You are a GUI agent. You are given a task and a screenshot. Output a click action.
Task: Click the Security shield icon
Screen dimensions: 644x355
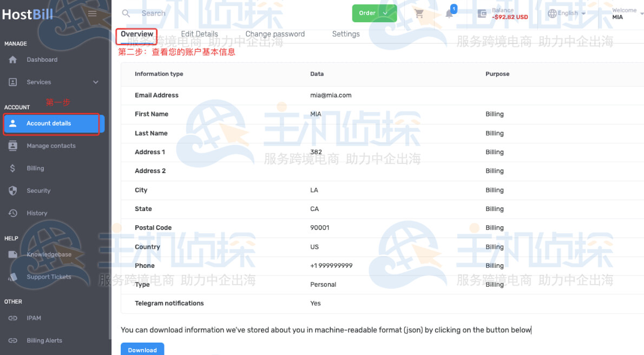pos(14,190)
